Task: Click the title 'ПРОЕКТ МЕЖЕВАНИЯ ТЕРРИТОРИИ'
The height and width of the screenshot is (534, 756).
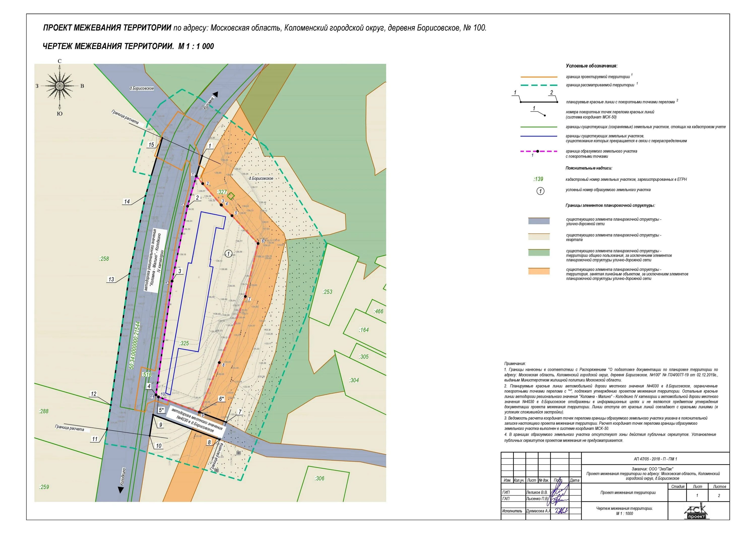Action: pos(107,28)
